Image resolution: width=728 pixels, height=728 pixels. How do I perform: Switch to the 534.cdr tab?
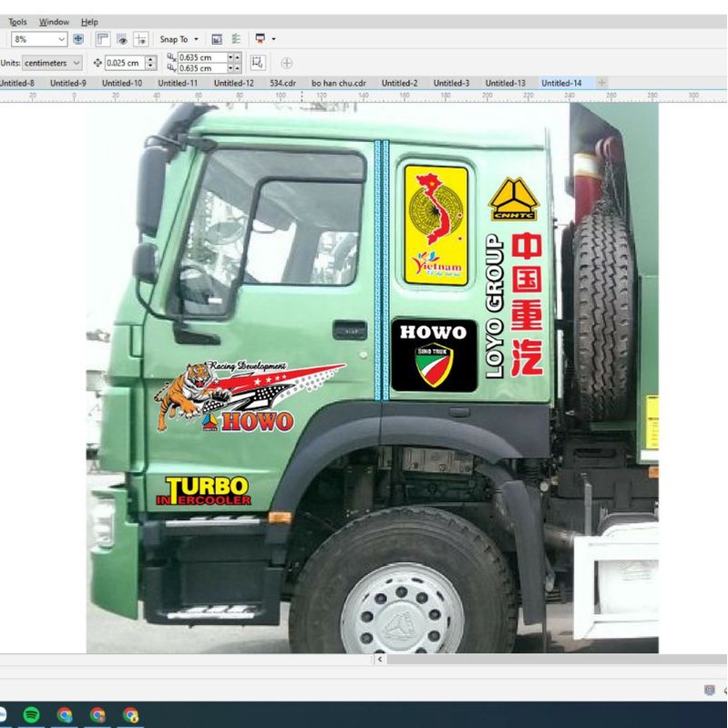click(282, 83)
